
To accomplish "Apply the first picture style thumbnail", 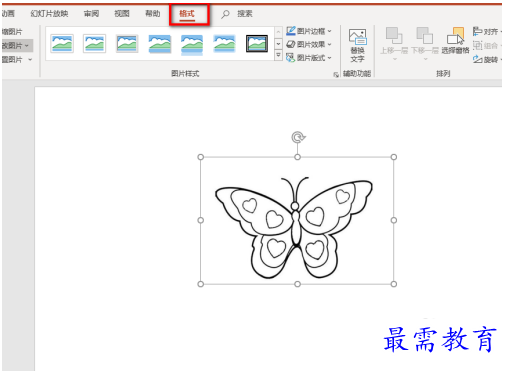I will [62, 44].
